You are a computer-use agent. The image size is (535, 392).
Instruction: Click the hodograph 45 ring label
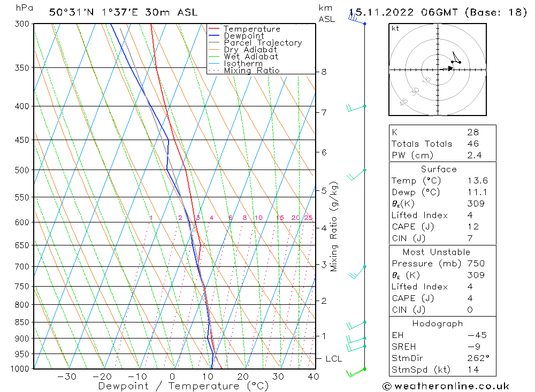click(x=403, y=102)
